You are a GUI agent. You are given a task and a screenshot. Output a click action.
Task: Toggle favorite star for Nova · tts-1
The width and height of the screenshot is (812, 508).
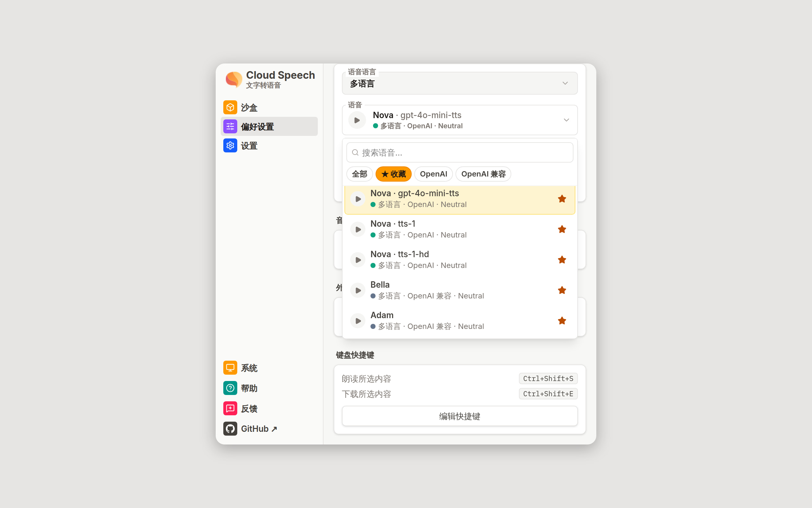click(x=562, y=230)
